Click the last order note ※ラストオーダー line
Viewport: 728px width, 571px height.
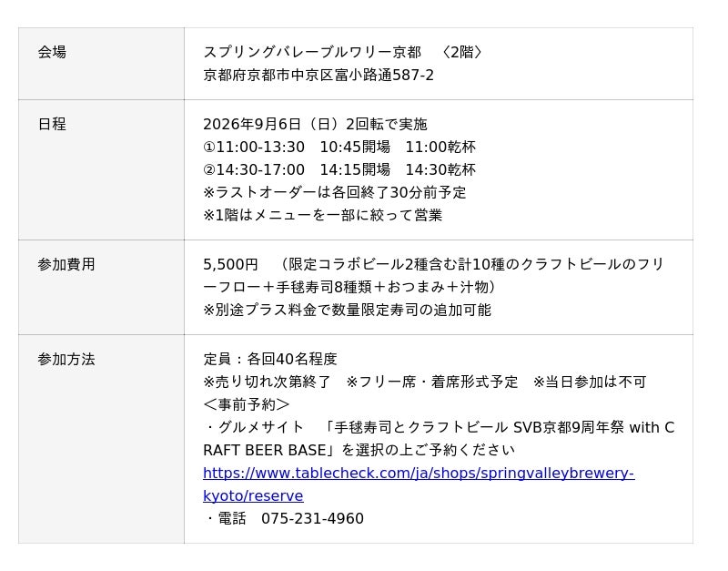[x=334, y=192]
